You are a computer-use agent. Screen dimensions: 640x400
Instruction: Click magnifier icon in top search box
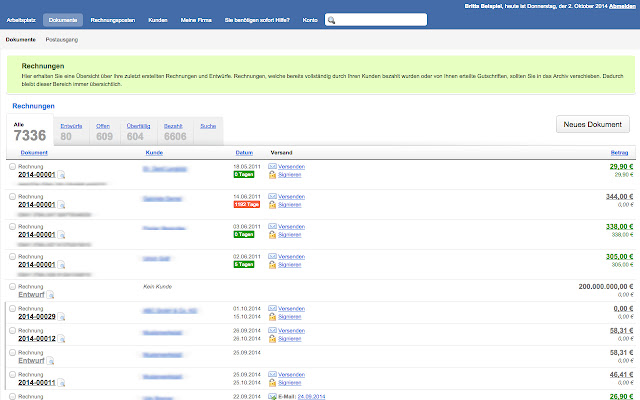pos(331,20)
